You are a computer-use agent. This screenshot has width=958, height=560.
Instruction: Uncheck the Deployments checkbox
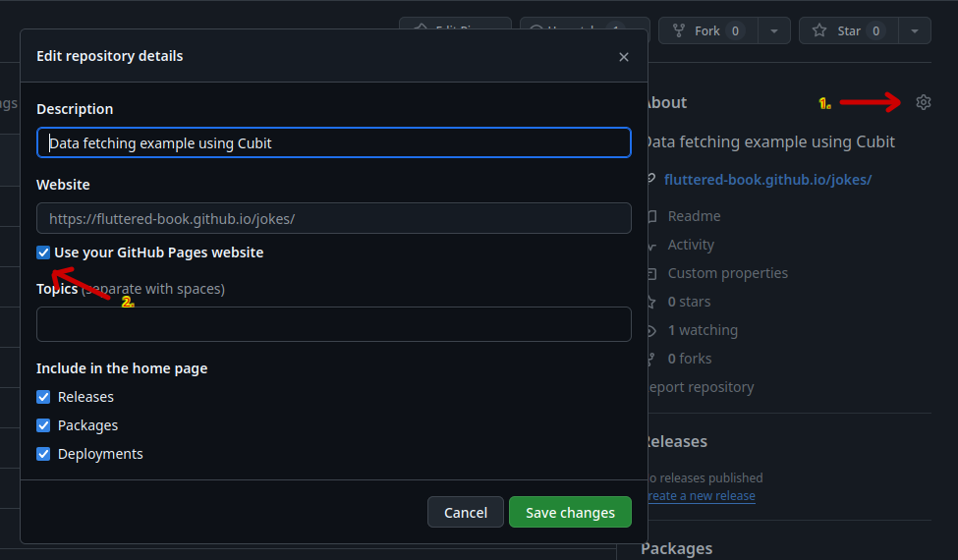click(x=43, y=454)
